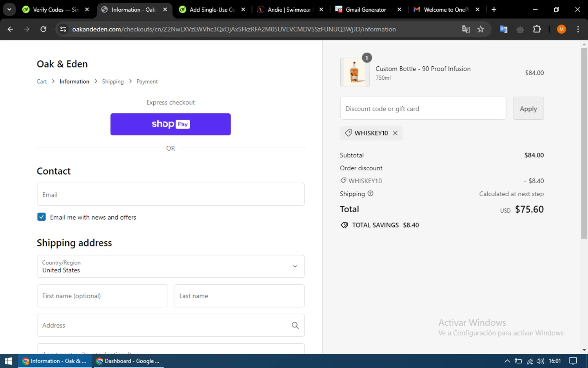Switch to Add Single-Use Codes tab
This screenshot has height=368, width=588.
212,9
